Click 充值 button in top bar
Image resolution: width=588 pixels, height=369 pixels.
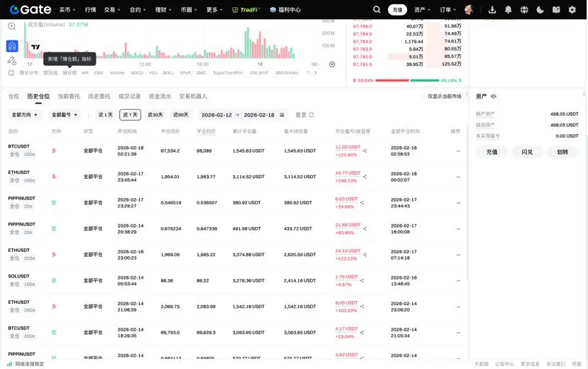(398, 10)
